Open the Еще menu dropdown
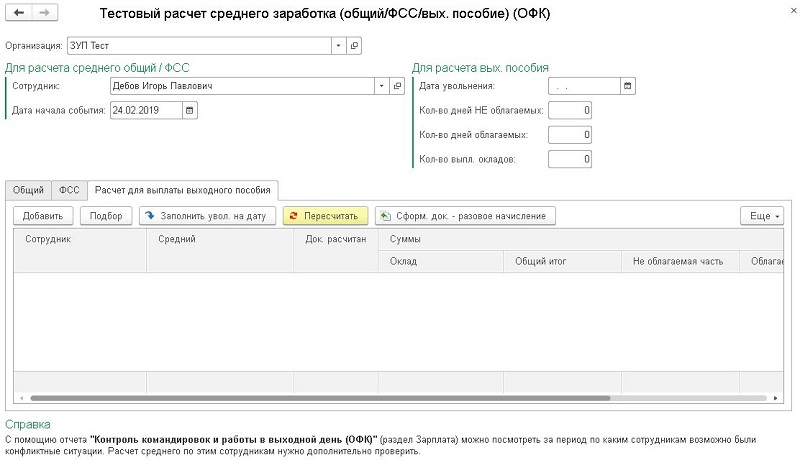800x460 pixels. 761,216
